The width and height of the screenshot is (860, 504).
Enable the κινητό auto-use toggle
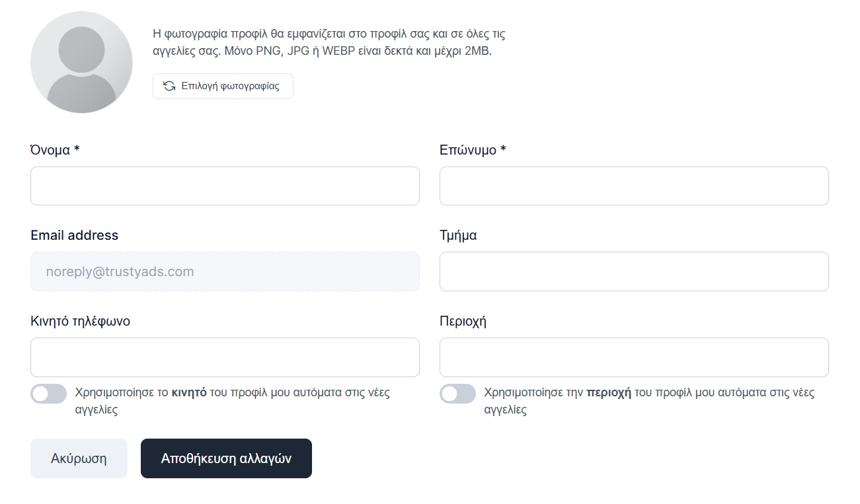(x=49, y=394)
